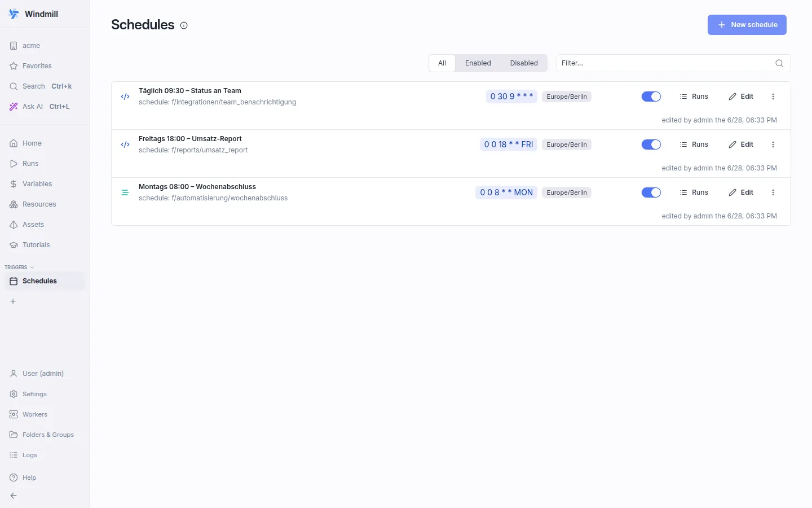Open the User (admin) menu
This screenshot has height=508, width=812.
pyautogui.click(x=45, y=374)
